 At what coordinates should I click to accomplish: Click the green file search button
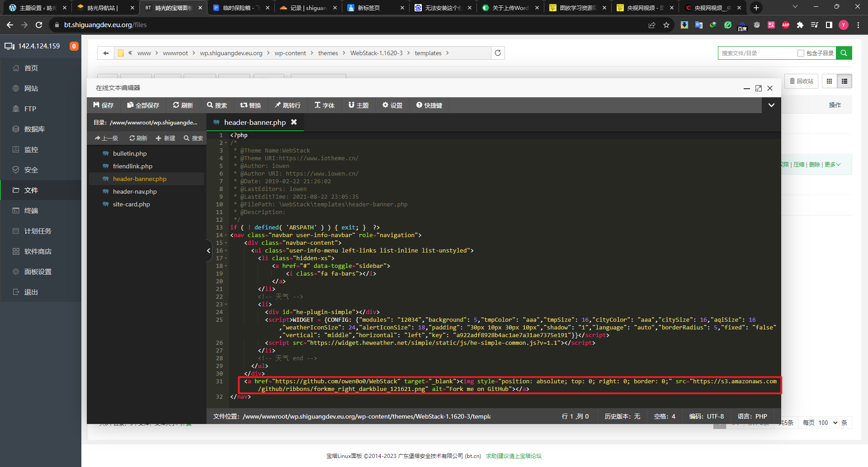pos(844,53)
